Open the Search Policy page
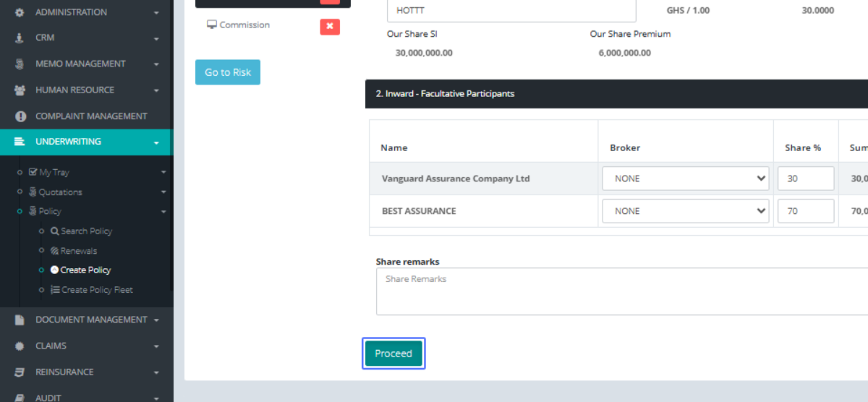 pos(86,231)
